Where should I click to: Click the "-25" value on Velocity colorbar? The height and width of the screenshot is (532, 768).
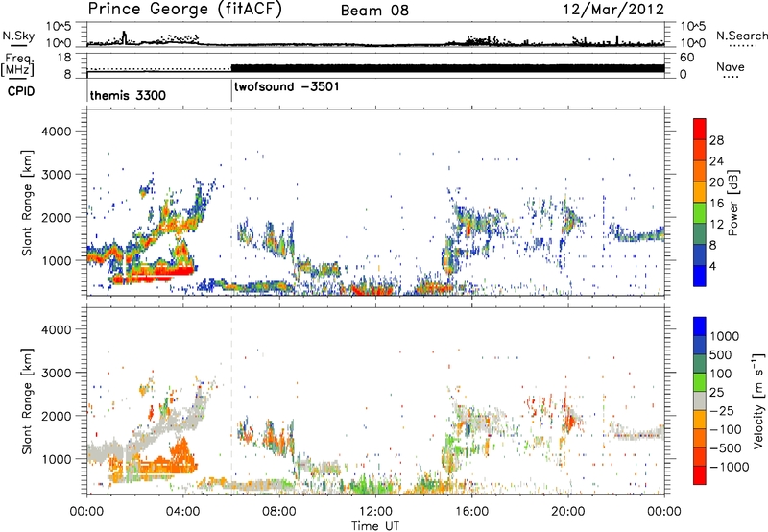722,411
